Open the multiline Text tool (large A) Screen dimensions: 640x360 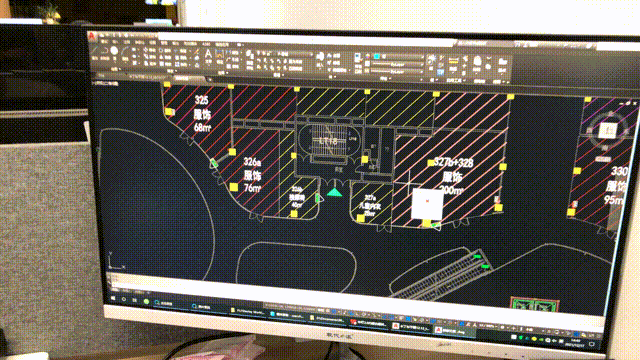coord(208,54)
